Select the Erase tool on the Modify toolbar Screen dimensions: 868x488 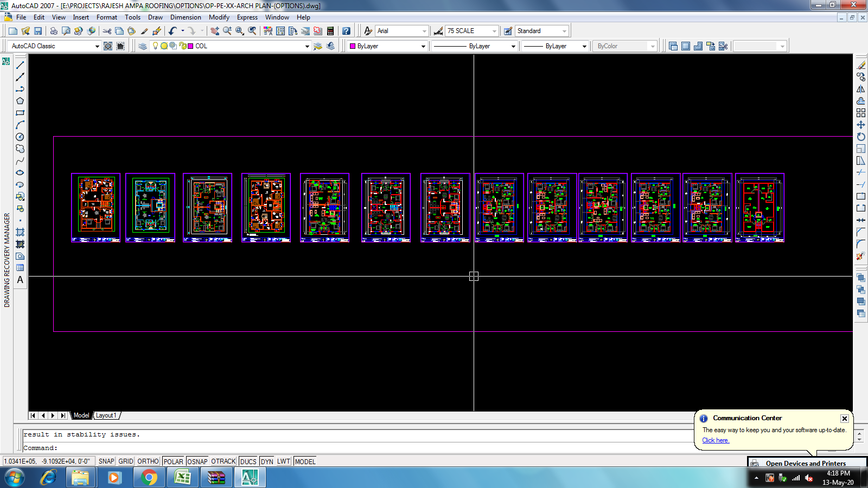click(860, 64)
